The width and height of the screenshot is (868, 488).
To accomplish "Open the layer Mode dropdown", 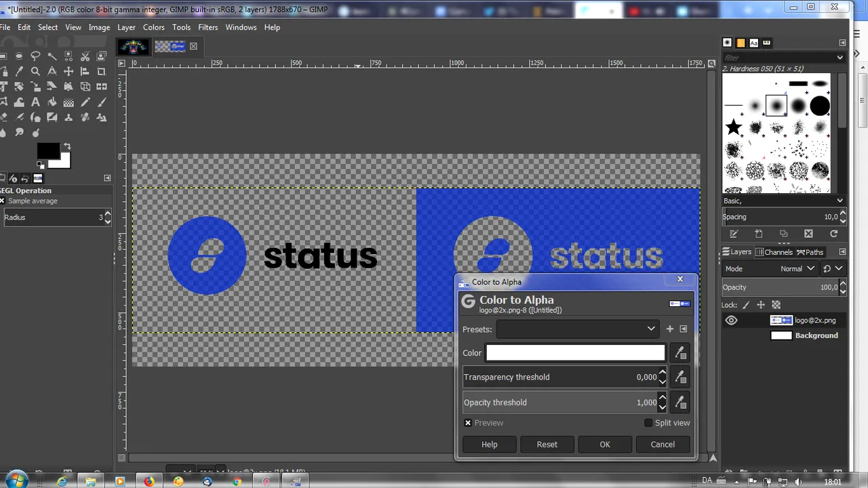I will (x=770, y=268).
